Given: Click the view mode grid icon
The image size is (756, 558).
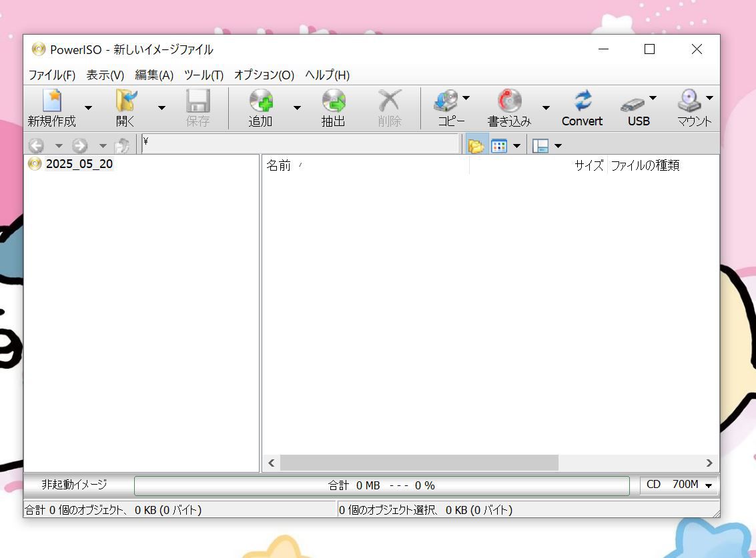Looking at the screenshot, I should 499,145.
